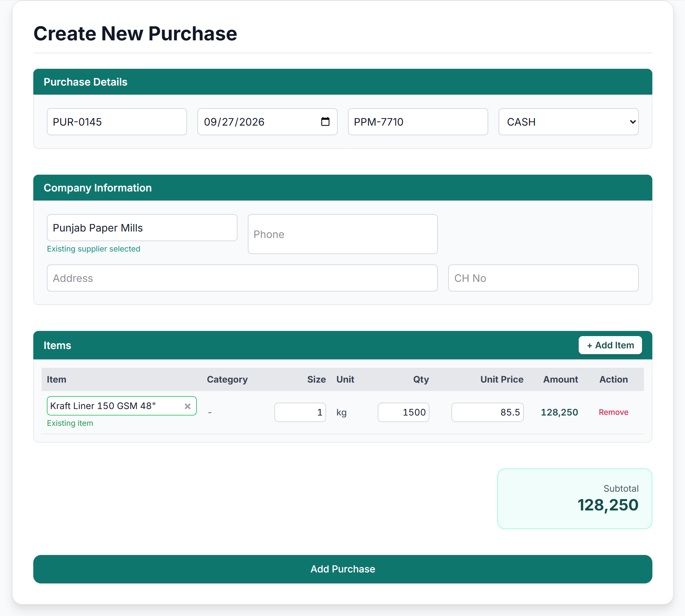Click the Amount column header
Screen dimensions: 685x616
click(560, 379)
